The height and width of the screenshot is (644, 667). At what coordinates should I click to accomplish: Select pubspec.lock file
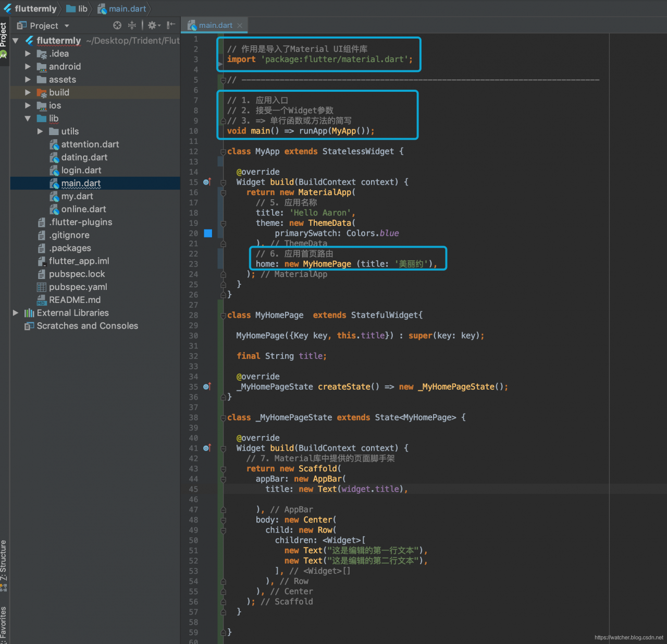77,274
